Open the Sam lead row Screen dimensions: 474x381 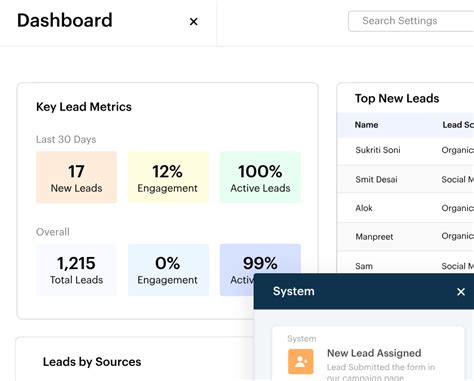[406, 263]
